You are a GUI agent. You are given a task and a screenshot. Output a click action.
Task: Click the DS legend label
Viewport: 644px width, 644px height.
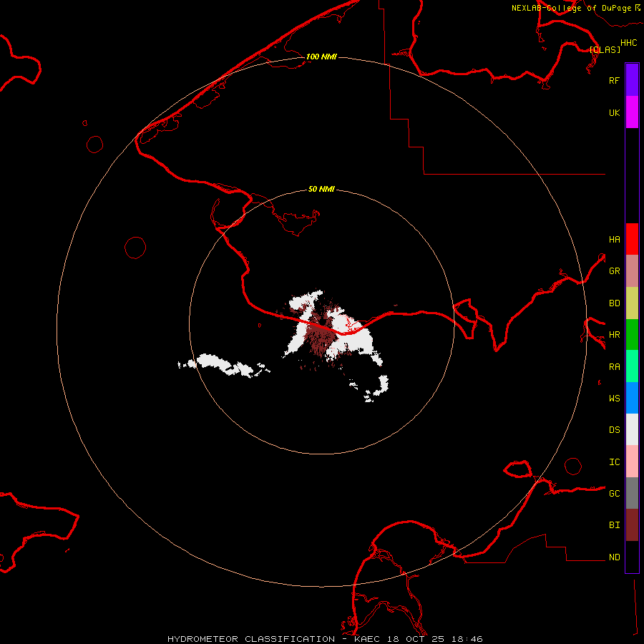coord(615,430)
